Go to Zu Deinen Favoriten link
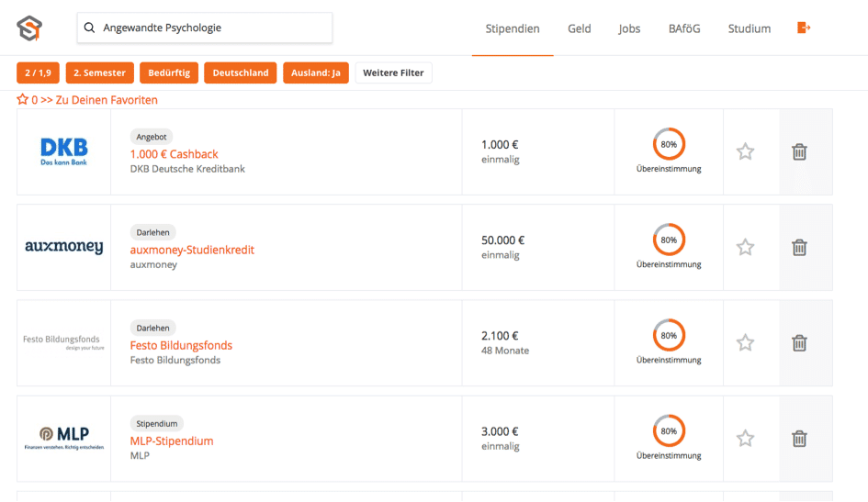This screenshot has width=868, height=502. click(107, 100)
